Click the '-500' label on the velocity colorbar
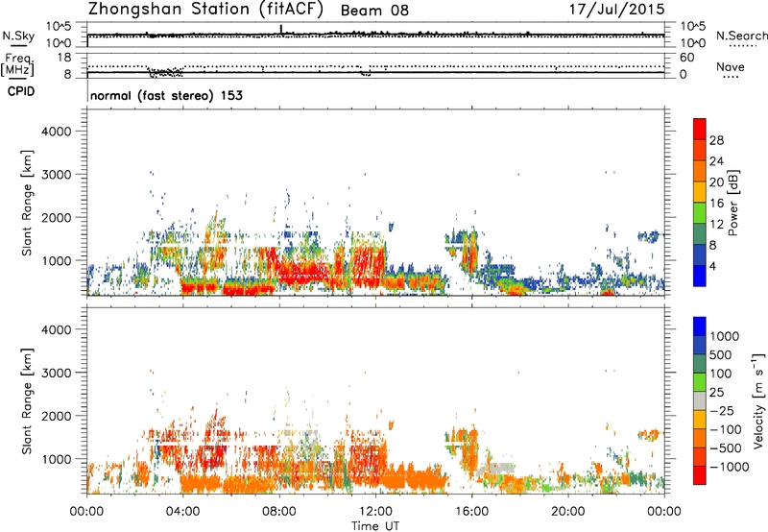The height and width of the screenshot is (532, 768). 726,448
